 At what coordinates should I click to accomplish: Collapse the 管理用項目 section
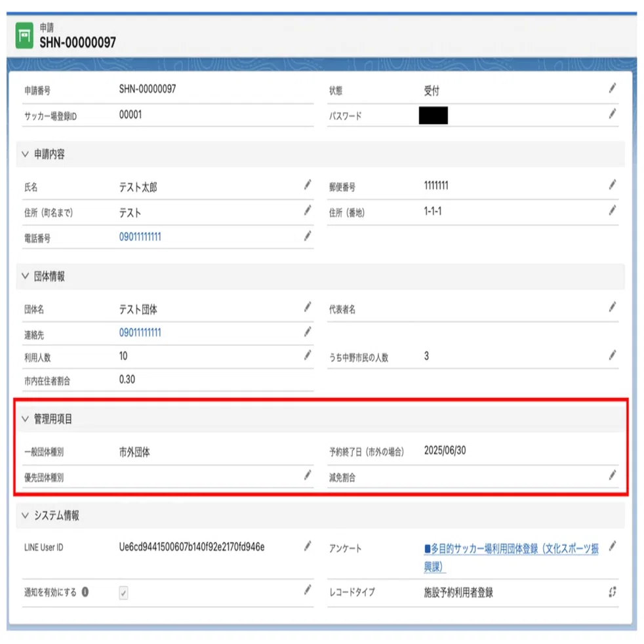[25, 419]
